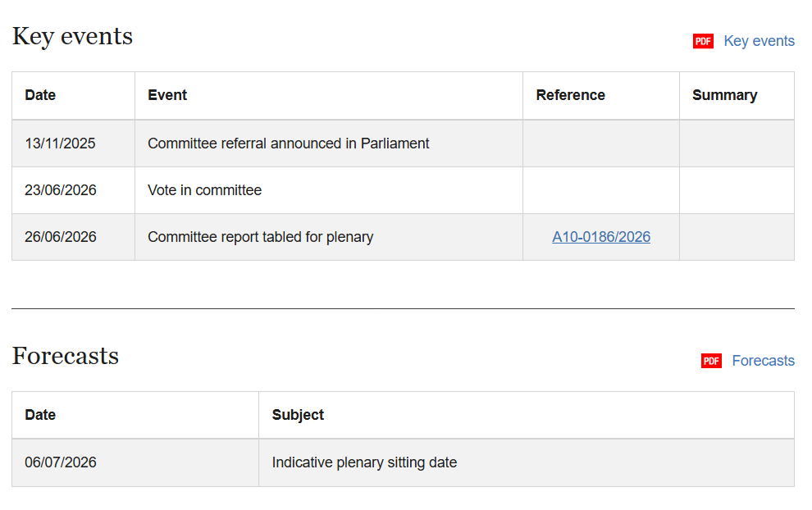812x510 pixels.
Task: Click the Subject column header
Action: click(x=298, y=415)
